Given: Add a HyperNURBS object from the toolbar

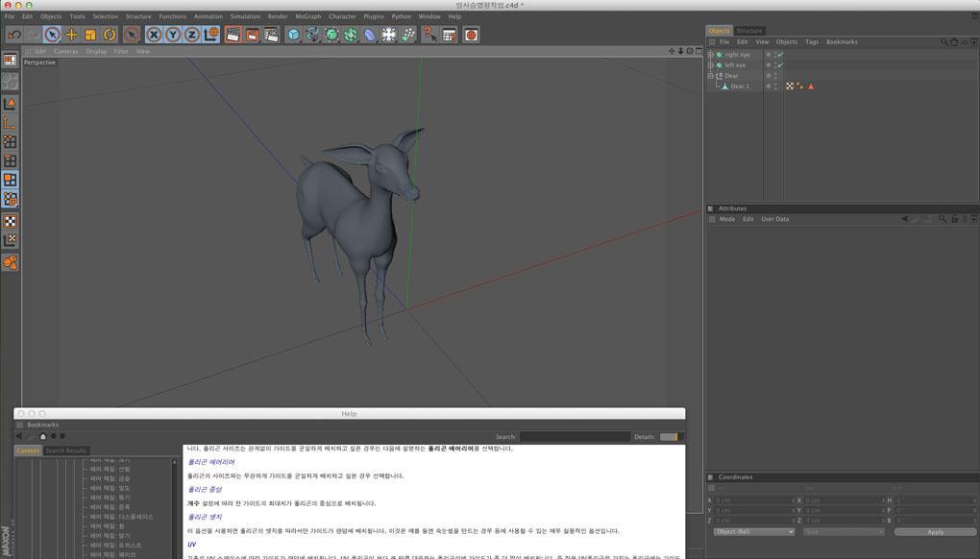Looking at the screenshot, I should click(x=331, y=35).
